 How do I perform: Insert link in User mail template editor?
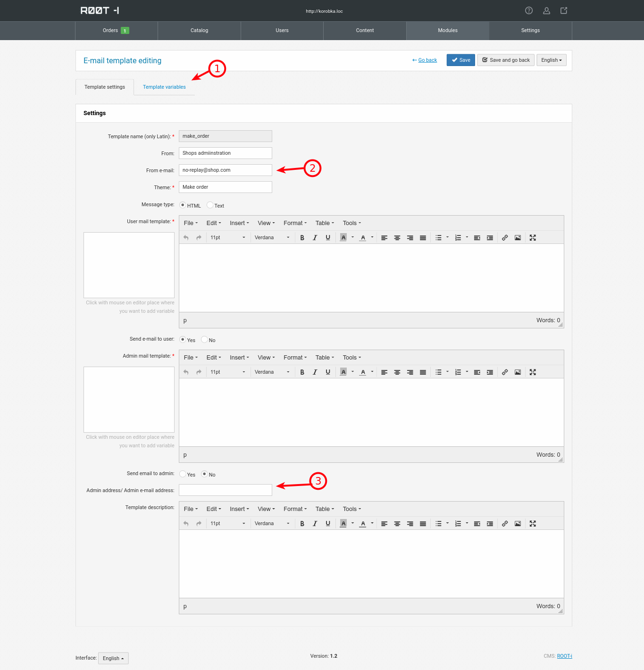(505, 238)
